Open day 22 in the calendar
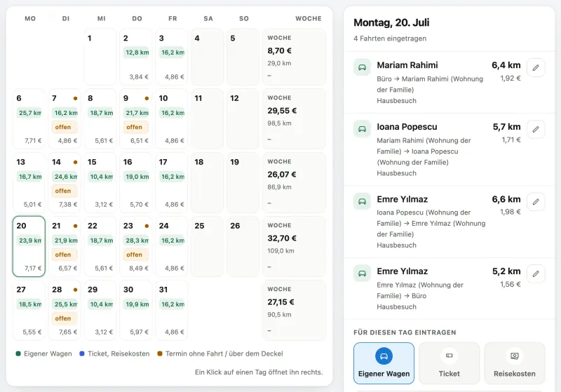 click(x=100, y=246)
